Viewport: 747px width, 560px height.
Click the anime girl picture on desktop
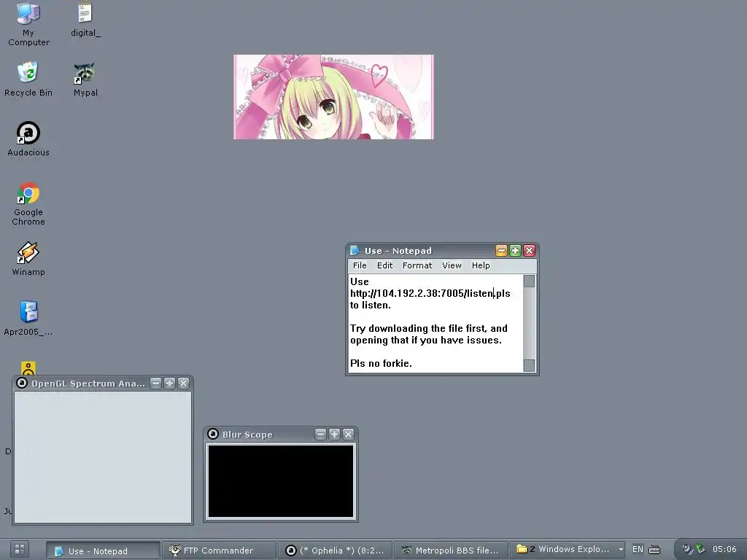point(333,97)
